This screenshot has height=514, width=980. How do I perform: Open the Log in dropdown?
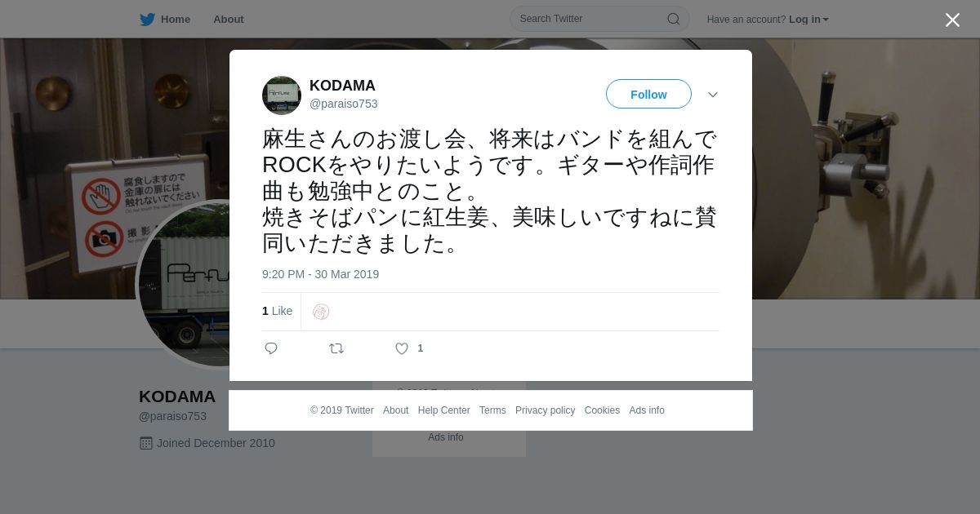pos(808,20)
